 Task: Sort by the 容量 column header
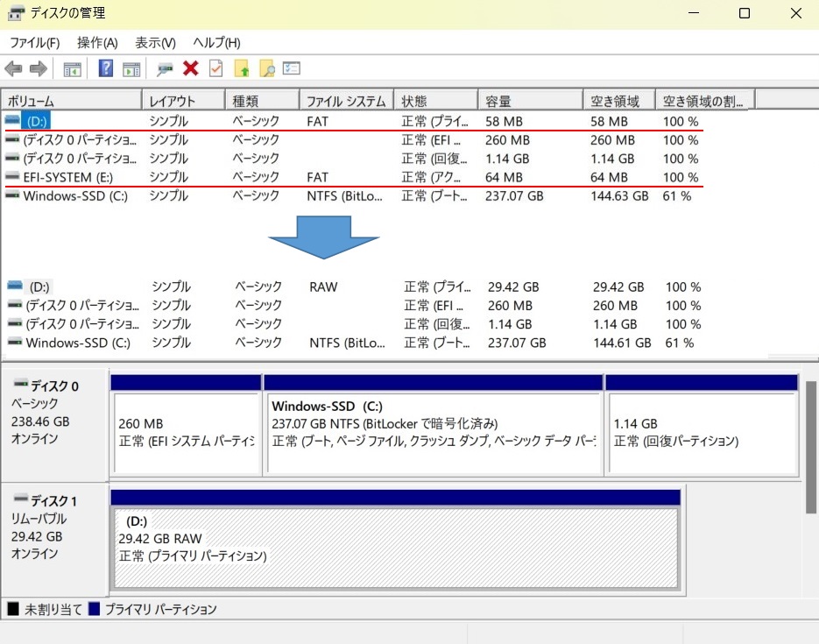pos(530,100)
